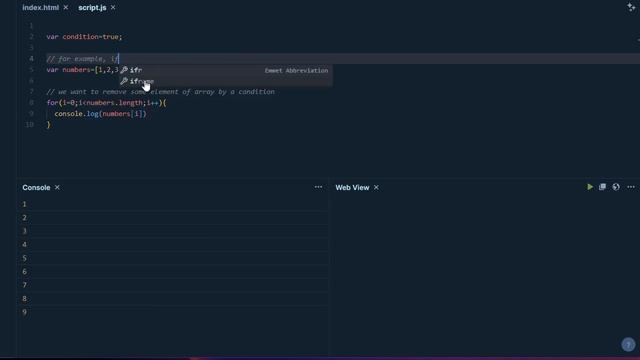Click console output row '9'
Screen dimensions: 640x360
[173, 312]
